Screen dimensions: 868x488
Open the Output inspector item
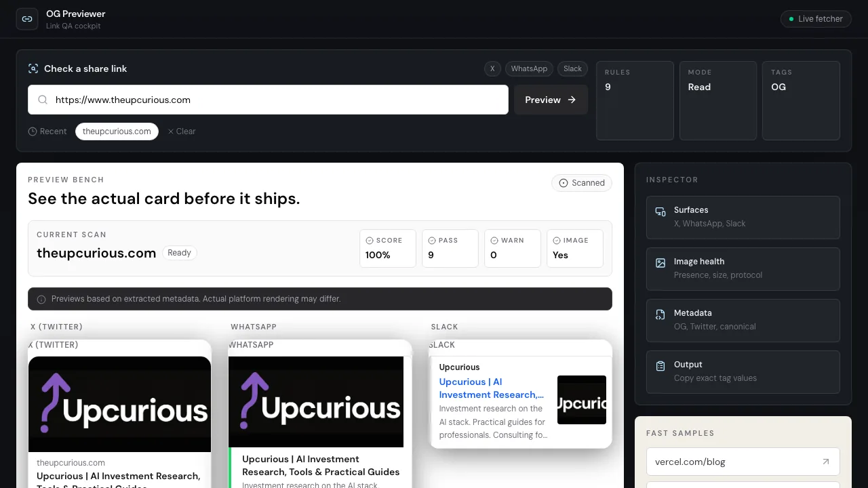coord(743,372)
